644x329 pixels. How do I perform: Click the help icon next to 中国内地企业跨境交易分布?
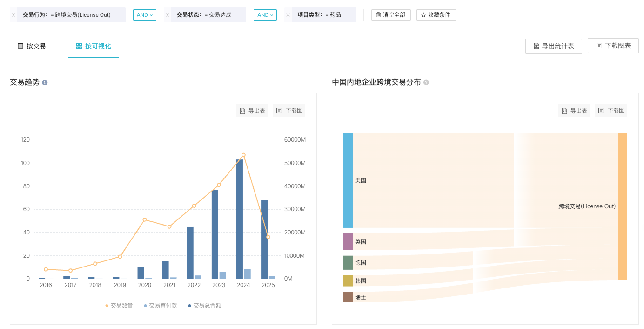pyautogui.click(x=426, y=82)
